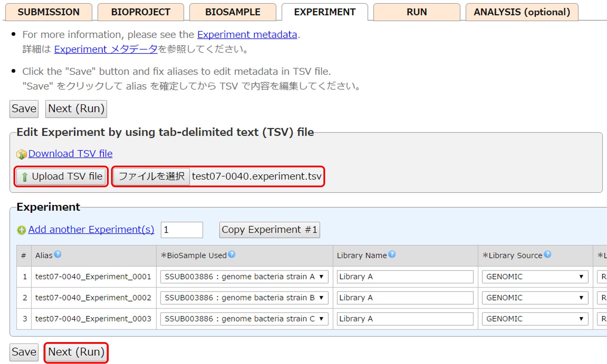This screenshot has width=607, height=364.
Task: Open the BIOSAMPLE tab
Action: click(233, 12)
